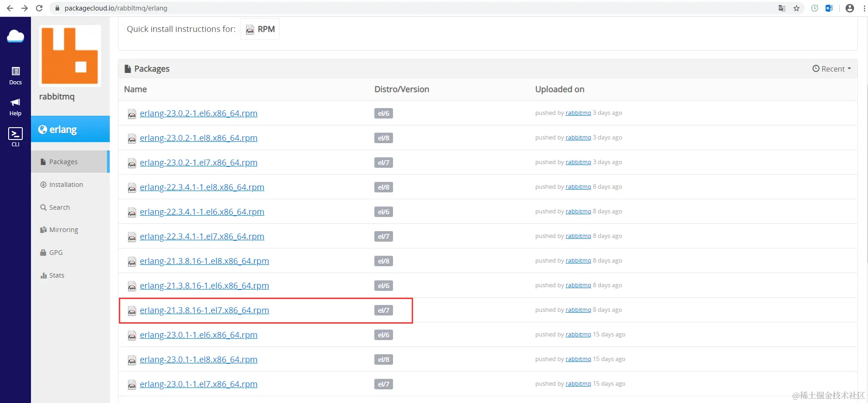Screen dimensions: 868x403
Task: Click the Distro/Version column header
Action: click(402, 89)
